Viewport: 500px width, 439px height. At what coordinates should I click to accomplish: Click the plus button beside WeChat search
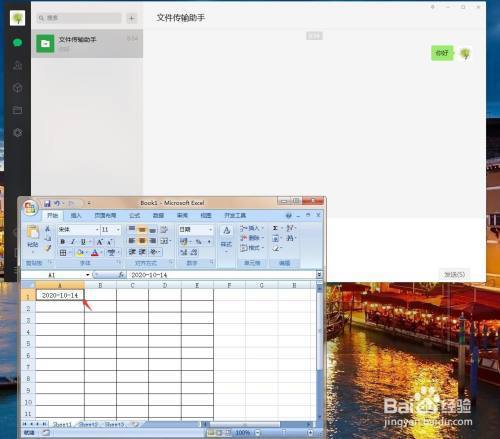coord(132,18)
